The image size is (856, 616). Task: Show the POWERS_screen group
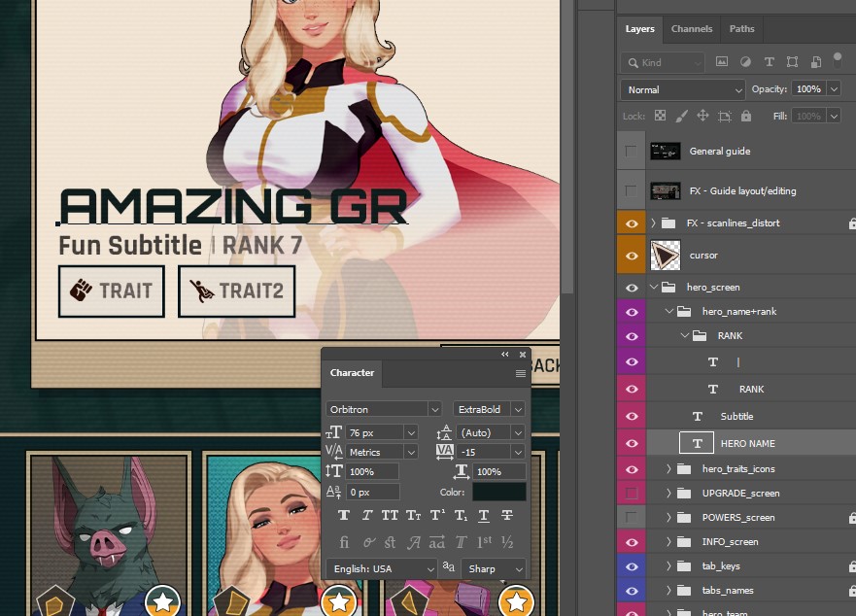631,517
